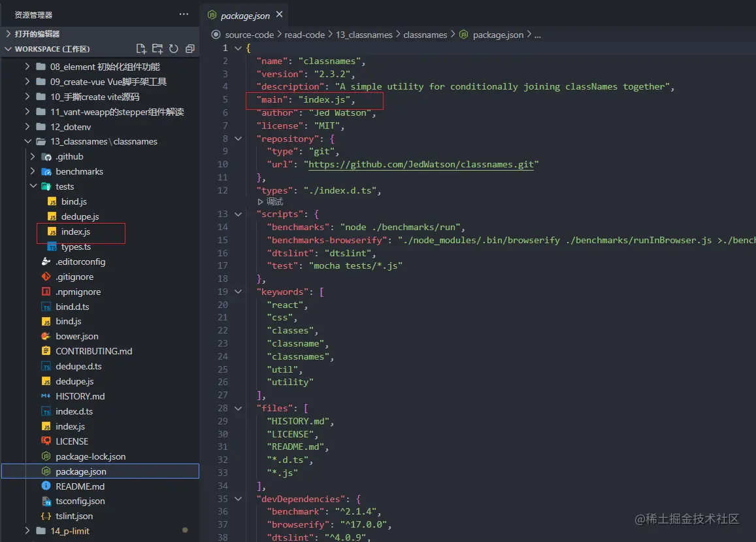Open the tslint.json file
The width and height of the screenshot is (756, 542).
(x=74, y=516)
